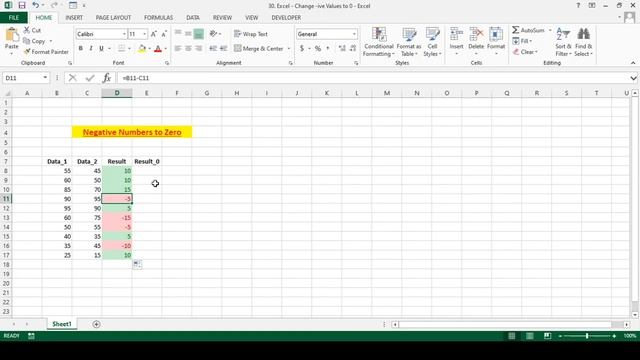Decrease font size with the shrink font icon
640x360 pixels.
(164, 34)
